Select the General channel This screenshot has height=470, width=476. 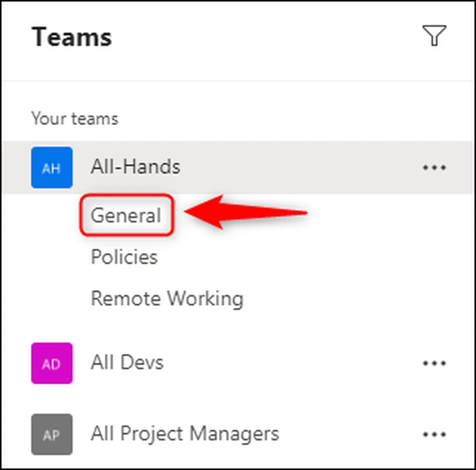point(126,215)
